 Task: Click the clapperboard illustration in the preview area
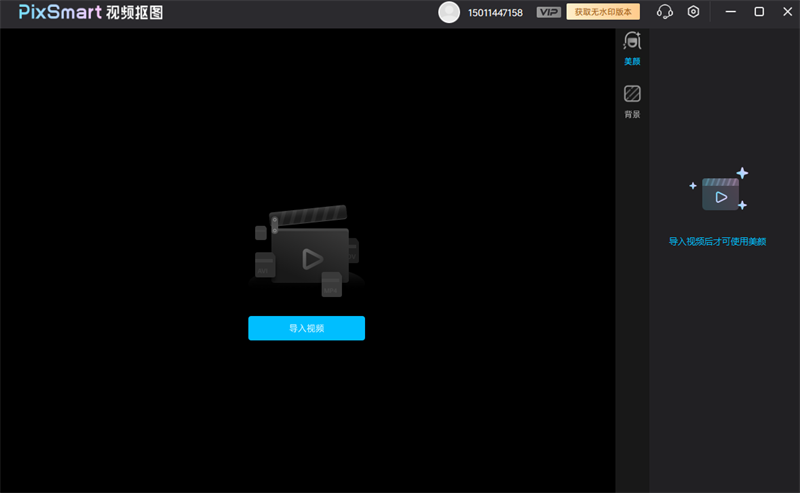(307, 251)
